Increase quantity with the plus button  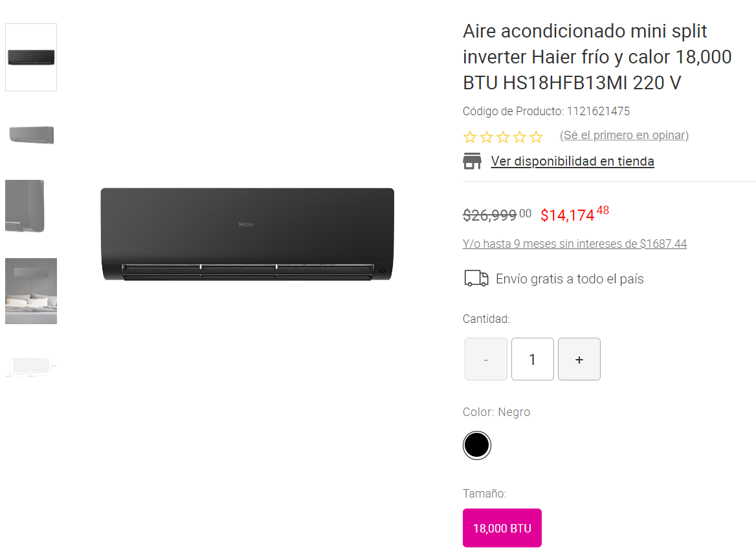coord(579,359)
